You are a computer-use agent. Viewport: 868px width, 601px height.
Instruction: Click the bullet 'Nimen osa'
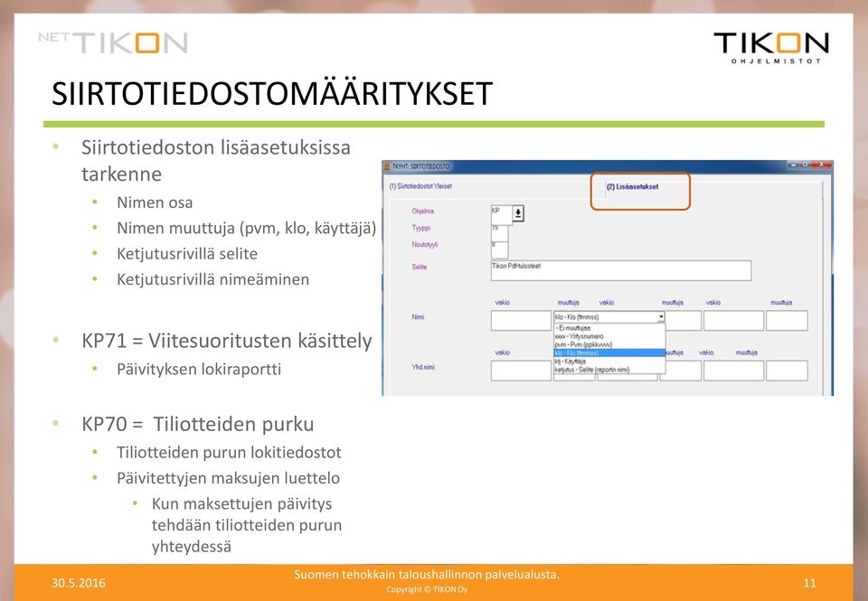(x=155, y=202)
